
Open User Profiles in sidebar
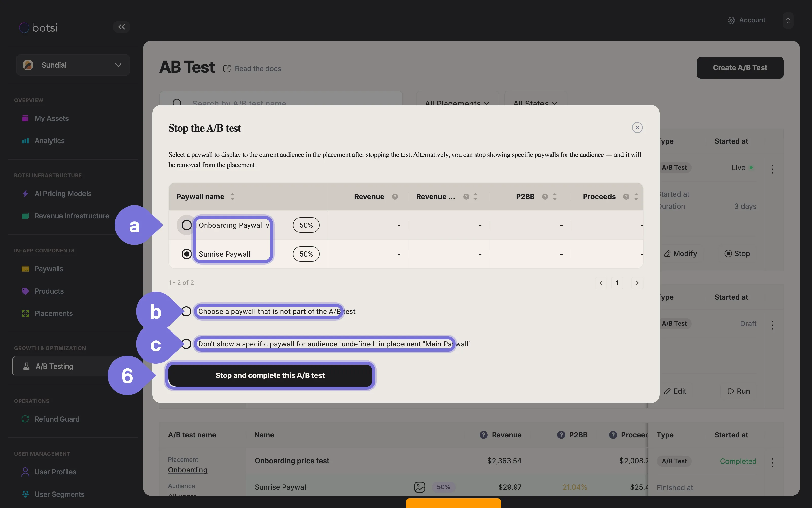click(x=55, y=472)
